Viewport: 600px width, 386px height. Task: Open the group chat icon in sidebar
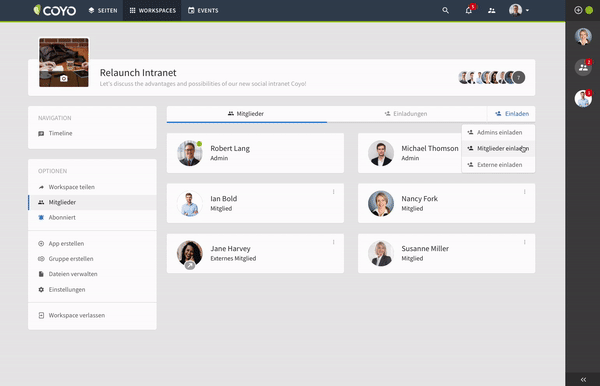coord(583,67)
